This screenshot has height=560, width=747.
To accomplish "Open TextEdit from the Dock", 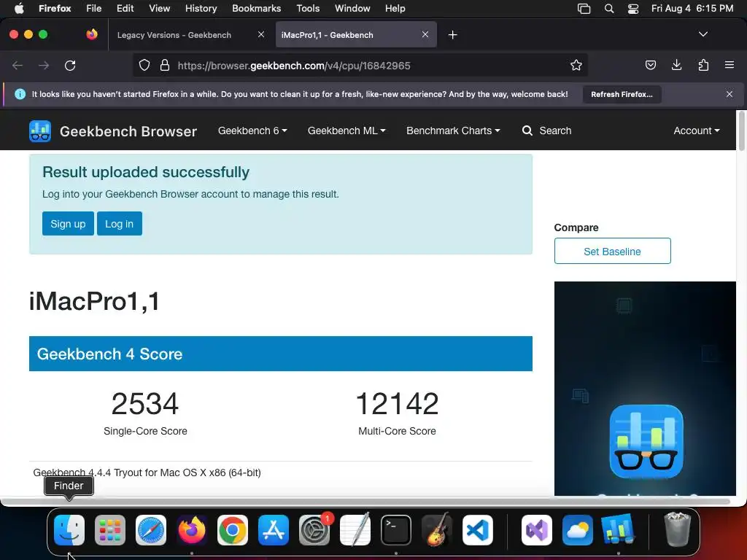I will [355, 530].
